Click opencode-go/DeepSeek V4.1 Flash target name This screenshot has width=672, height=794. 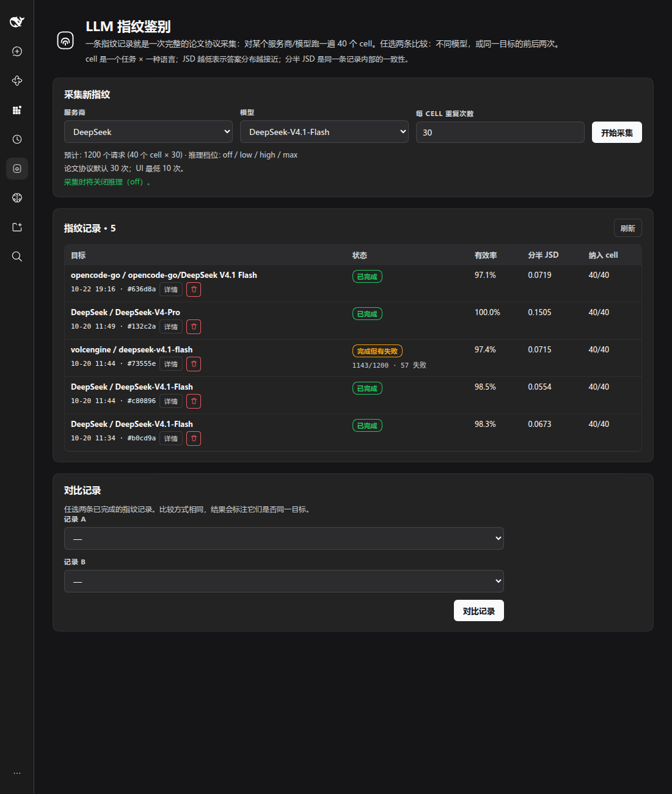164,275
